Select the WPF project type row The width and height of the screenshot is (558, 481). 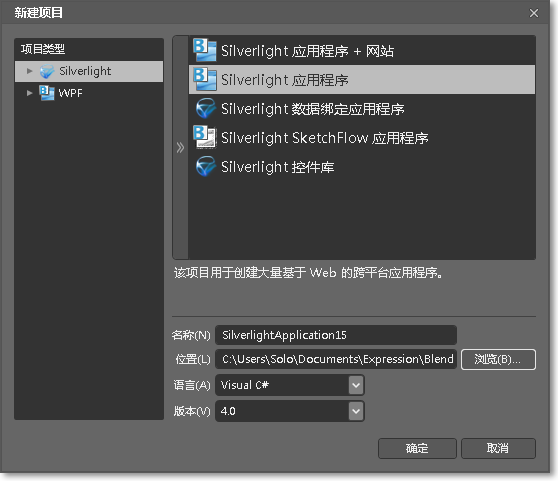tap(89, 93)
